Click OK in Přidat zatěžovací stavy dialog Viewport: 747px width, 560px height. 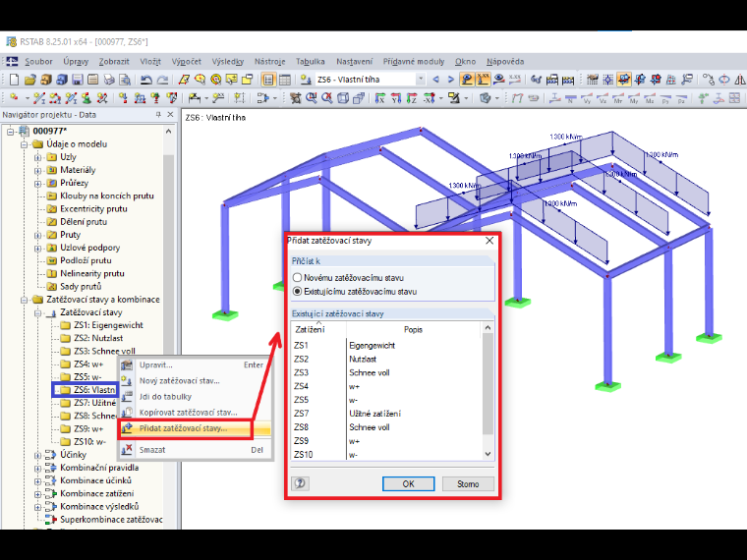click(408, 483)
